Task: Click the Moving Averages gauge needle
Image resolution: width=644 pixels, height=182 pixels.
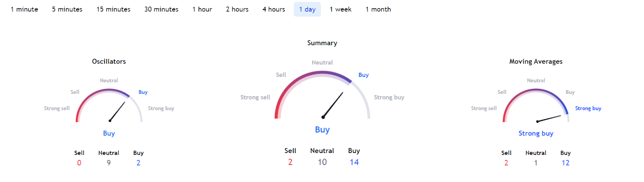Action: [x=549, y=118]
